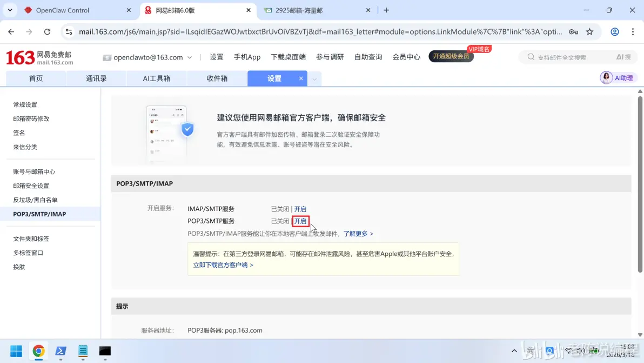Click 自助查询 link
Image resolution: width=644 pixels, height=363 pixels.
(x=368, y=57)
